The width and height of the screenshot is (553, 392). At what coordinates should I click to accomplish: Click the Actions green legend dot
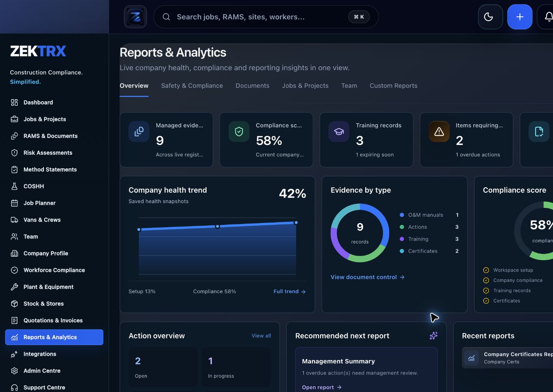[402, 227]
